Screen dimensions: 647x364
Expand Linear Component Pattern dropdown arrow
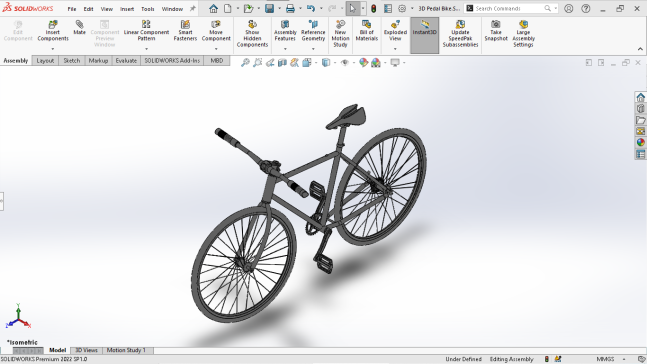[146, 49]
